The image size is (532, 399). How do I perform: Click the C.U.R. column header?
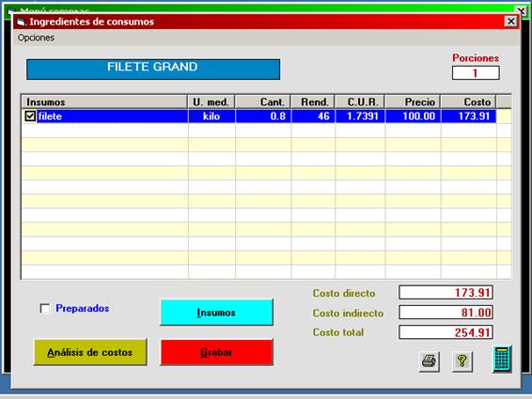pos(360,102)
